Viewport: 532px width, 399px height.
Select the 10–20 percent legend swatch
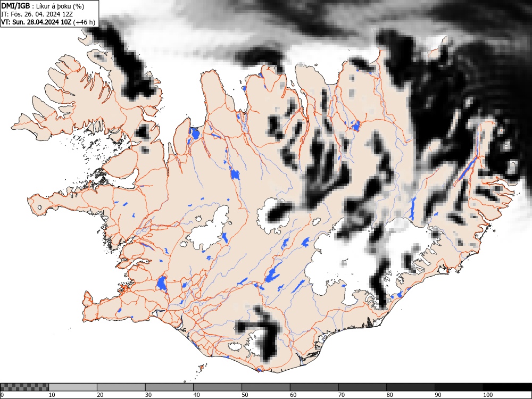click(73, 387)
